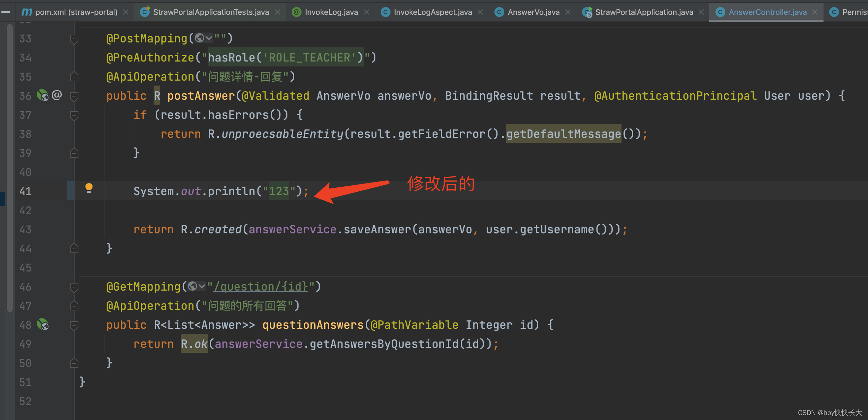The width and height of the screenshot is (868, 420).
Task: Close the pom.xml tab
Action: click(x=126, y=12)
